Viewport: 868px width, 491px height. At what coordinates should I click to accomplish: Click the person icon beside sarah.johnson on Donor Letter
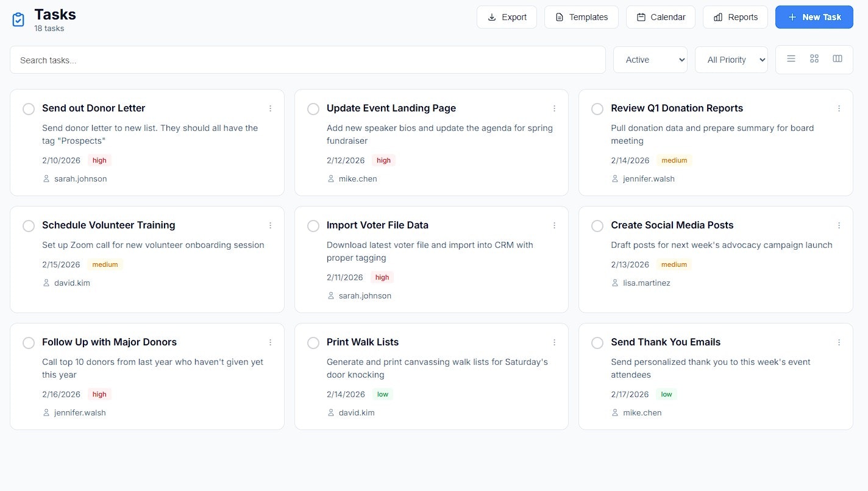click(46, 178)
